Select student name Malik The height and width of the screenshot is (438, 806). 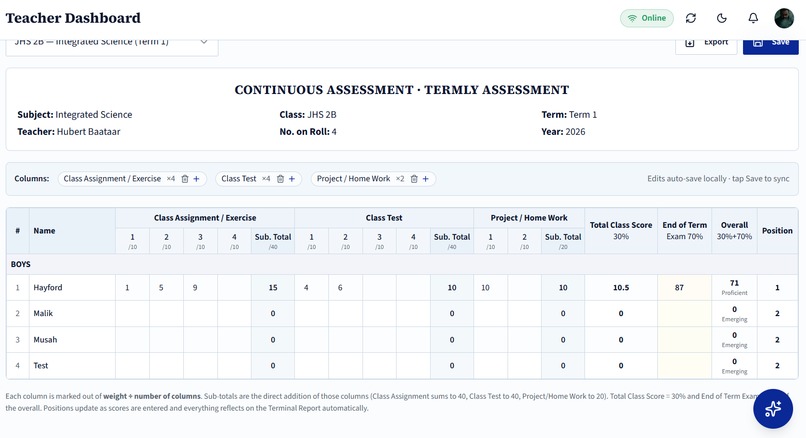coord(43,313)
